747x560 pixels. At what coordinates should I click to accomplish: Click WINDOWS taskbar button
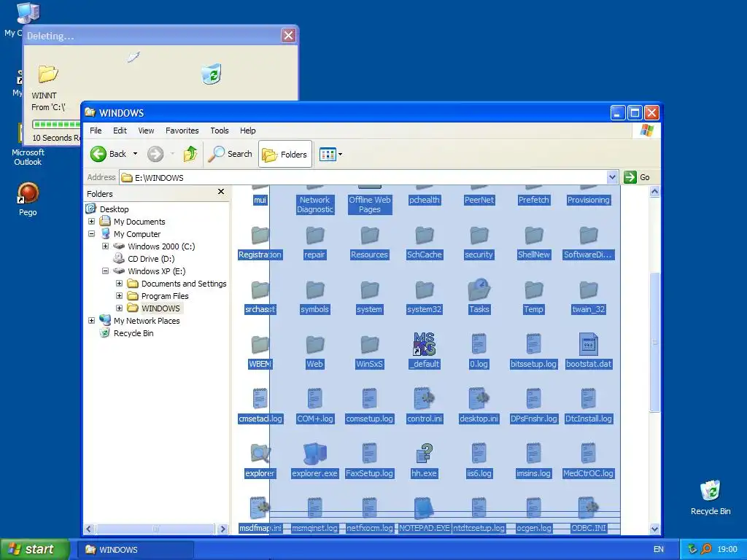pos(135,550)
